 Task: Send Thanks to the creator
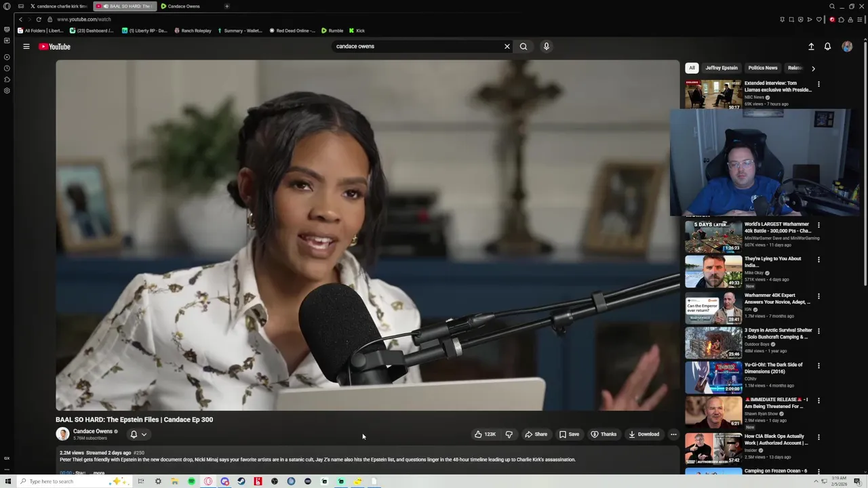coord(604,434)
